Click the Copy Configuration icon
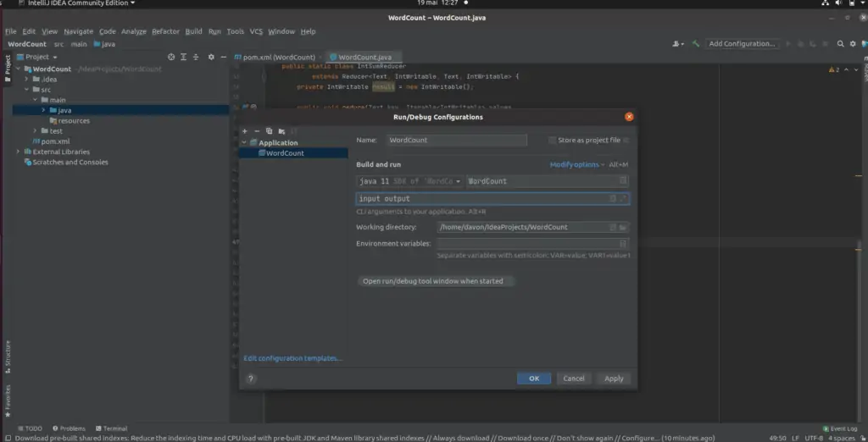Screen dimensions: 868x442 click(x=269, y=131)
